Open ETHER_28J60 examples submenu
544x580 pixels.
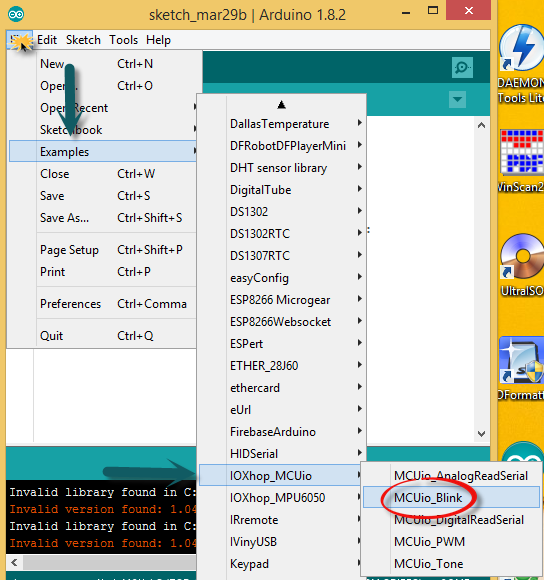click(282, 366)
